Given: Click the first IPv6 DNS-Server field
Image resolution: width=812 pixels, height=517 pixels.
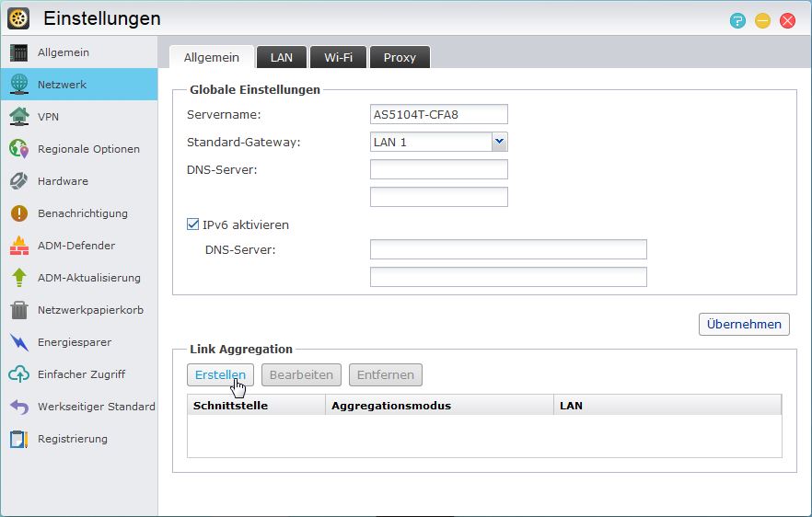Looking at the screenshot, I should [x=508, y=249].
